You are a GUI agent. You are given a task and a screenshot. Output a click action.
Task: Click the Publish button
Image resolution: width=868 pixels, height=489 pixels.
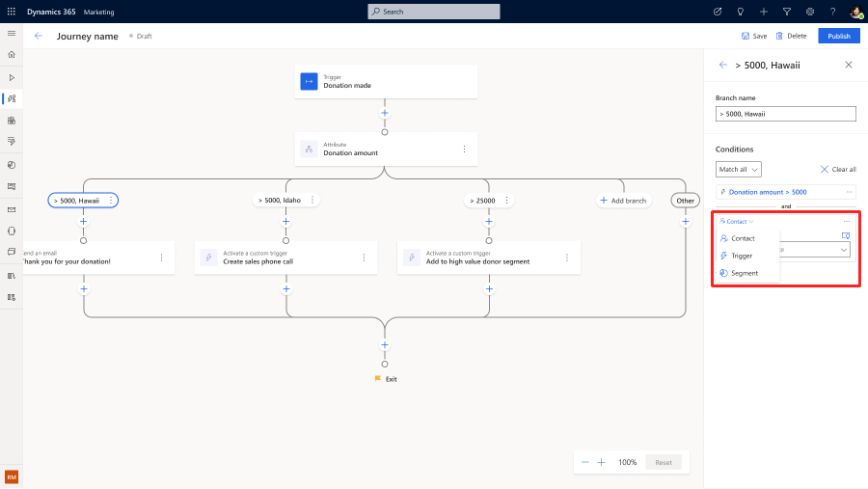pyautogui.click(x=838, y=36)
